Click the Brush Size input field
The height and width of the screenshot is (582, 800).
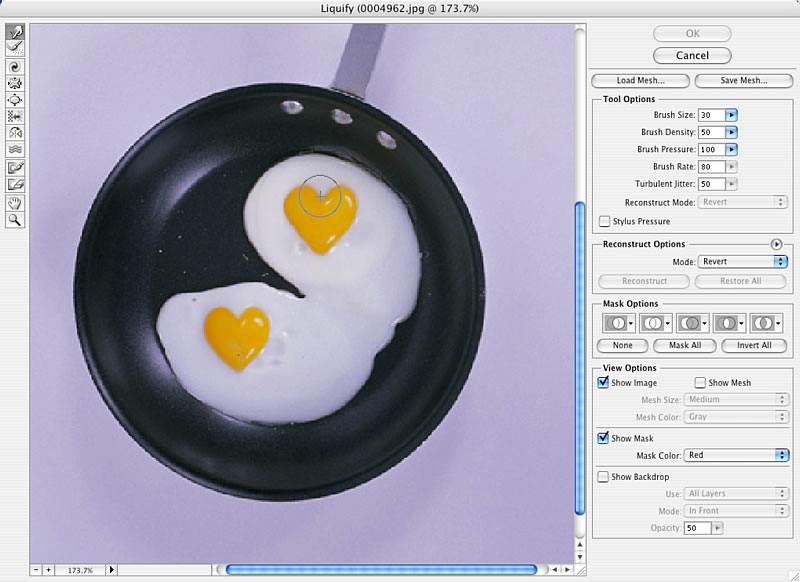click(712, 115)
